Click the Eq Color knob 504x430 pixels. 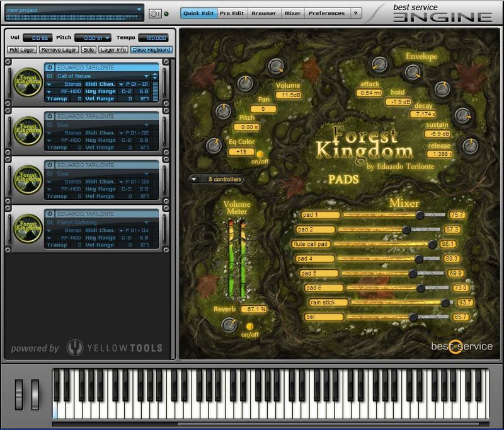point(215,144)
